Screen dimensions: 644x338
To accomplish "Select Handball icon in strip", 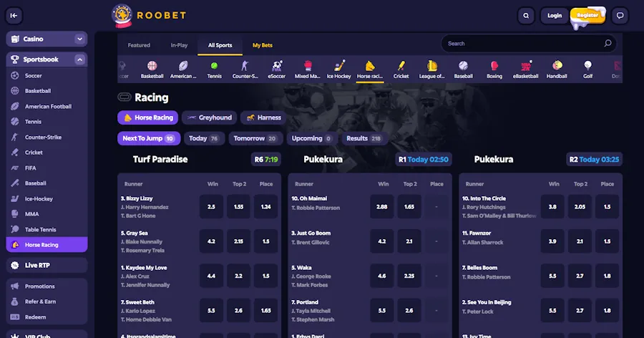I will (557, 69).
